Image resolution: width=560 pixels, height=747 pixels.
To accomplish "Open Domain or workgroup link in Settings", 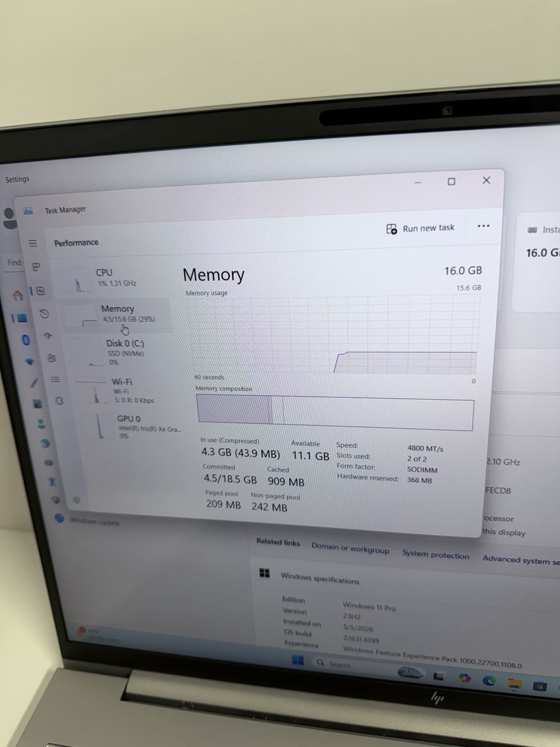I will 350,548.
